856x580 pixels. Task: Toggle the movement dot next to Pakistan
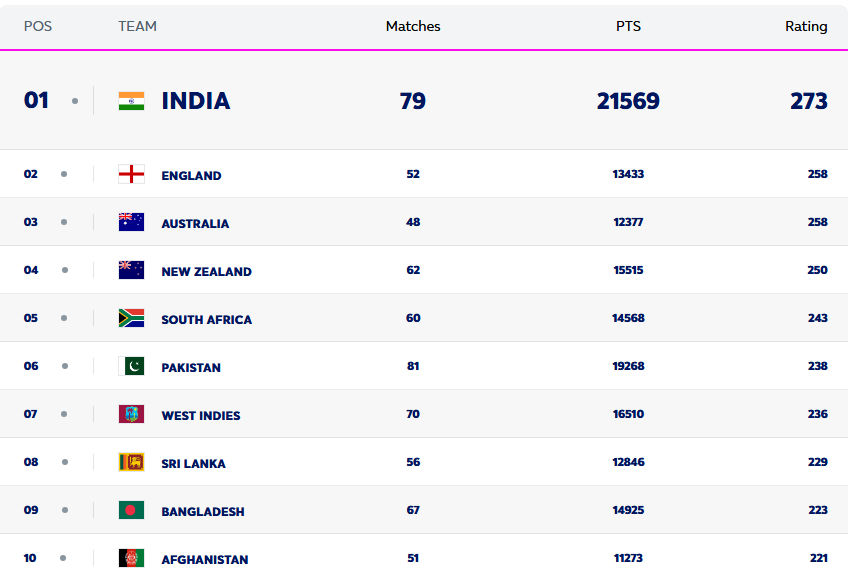tap(63, 367)
